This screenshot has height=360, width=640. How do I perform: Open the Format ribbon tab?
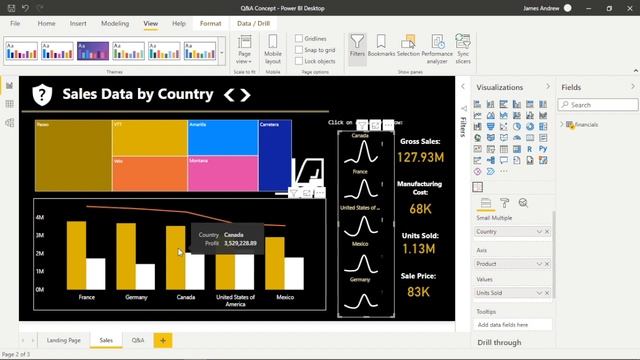coord(211,24)
